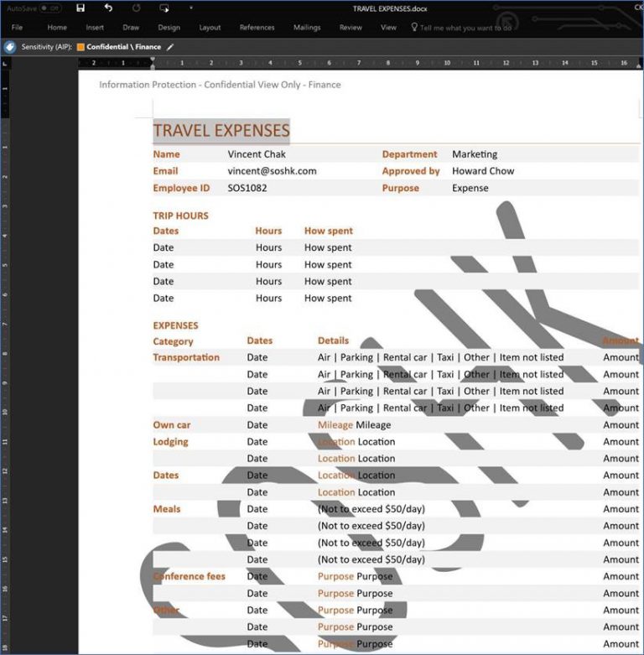Image resolution: width=644 pixels, height=655 pixels.
Task: Open the File menu
Action: (x=17, y=27)
